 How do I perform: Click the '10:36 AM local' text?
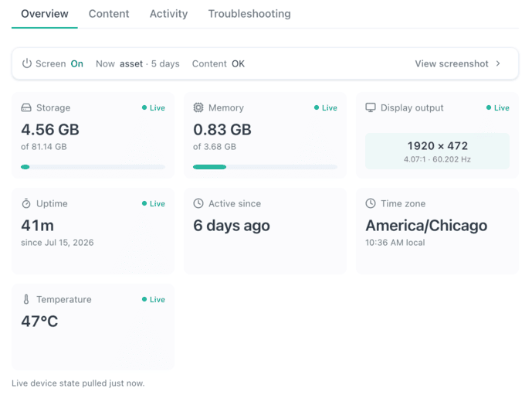pos(395,243)
